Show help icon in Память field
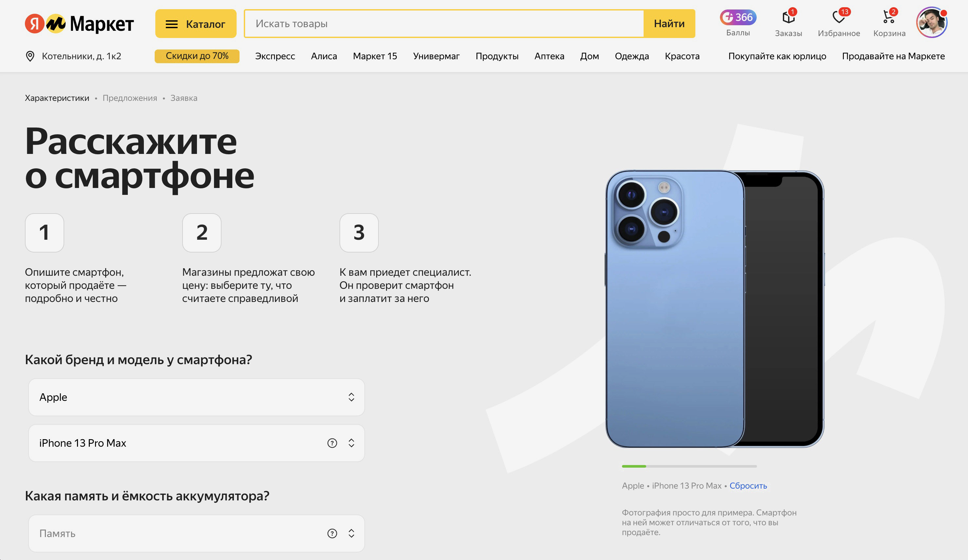 coord(332,533)
